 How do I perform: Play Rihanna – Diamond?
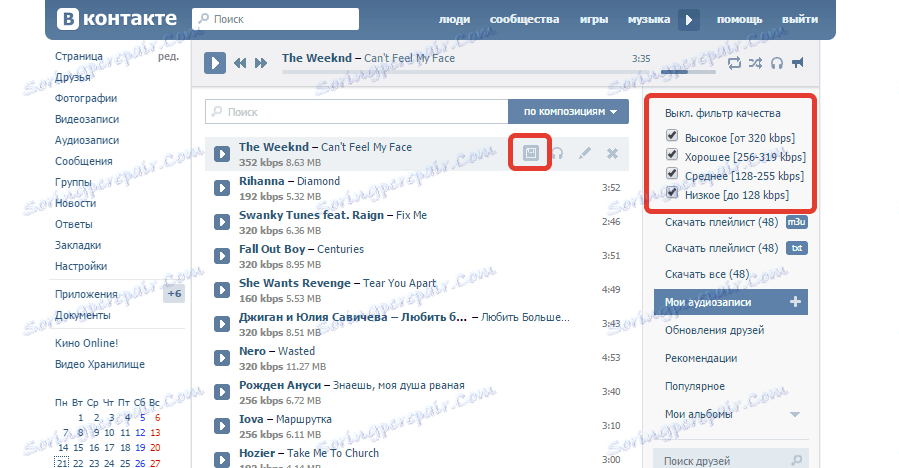click(x=222, y=188)
